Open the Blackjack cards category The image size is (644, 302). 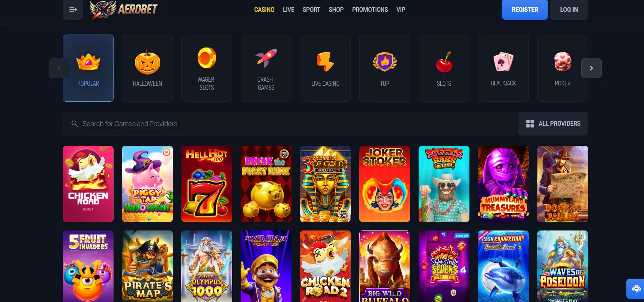click(x=503, y=68)
